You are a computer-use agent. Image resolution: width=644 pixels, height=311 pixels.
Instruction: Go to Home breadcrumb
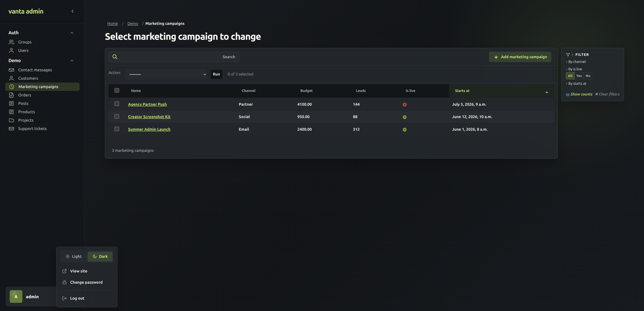click(113, 23)
